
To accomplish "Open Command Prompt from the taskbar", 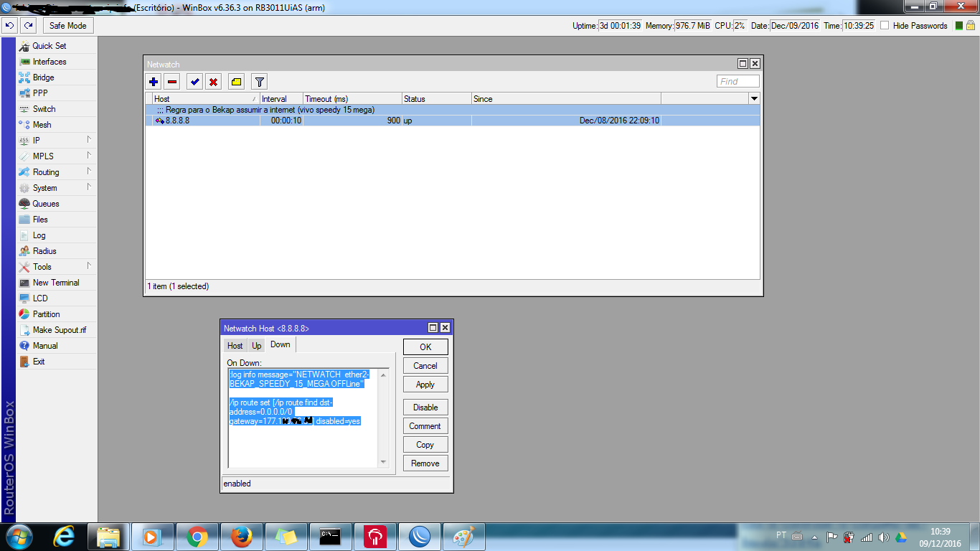I will tap(331, 537).
